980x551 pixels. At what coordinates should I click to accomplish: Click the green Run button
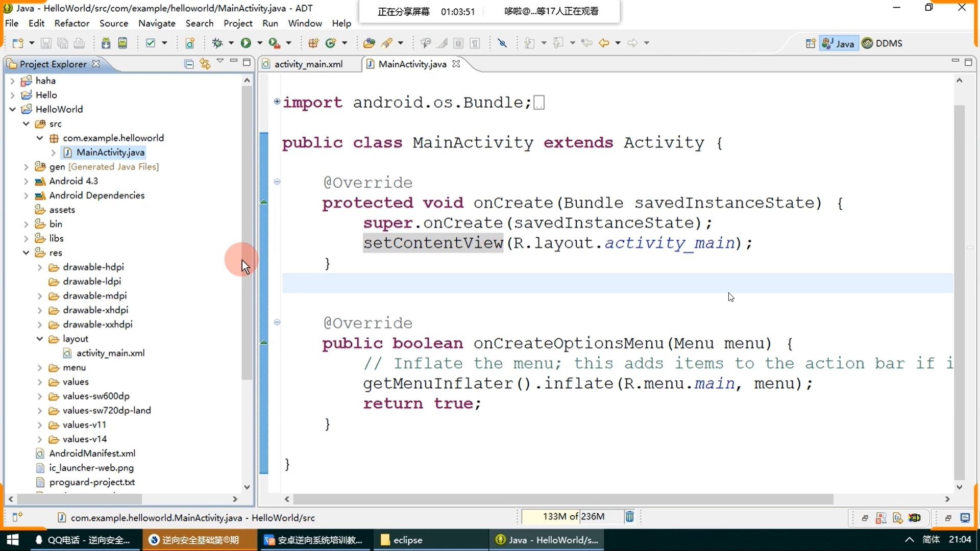tap(246, 43)
